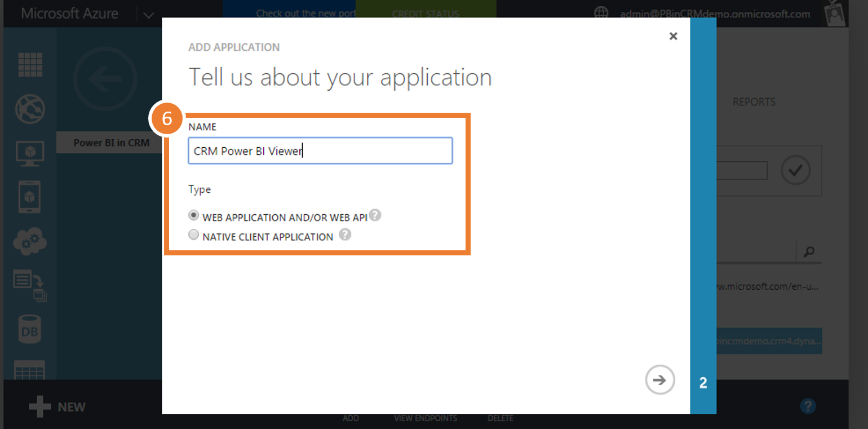Click the microsoft.com/en-u... link
The width and height of the screenshot is (868, 429).
pos(768,286)
